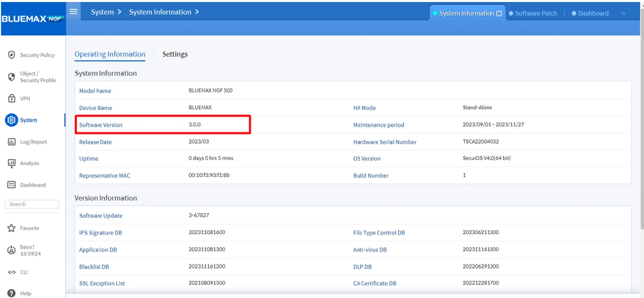
Task: Select uptime value 0 days 0 hrs 5 mins
Action: click(x=211, y=158)
